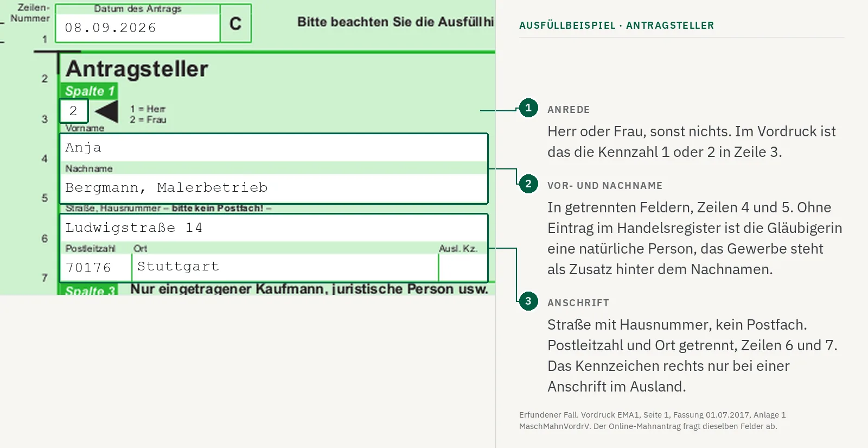This screenshot has width=868, height=448.
Task: Click the empty Ausl. Kz. field
Action: tap(463, 267)
